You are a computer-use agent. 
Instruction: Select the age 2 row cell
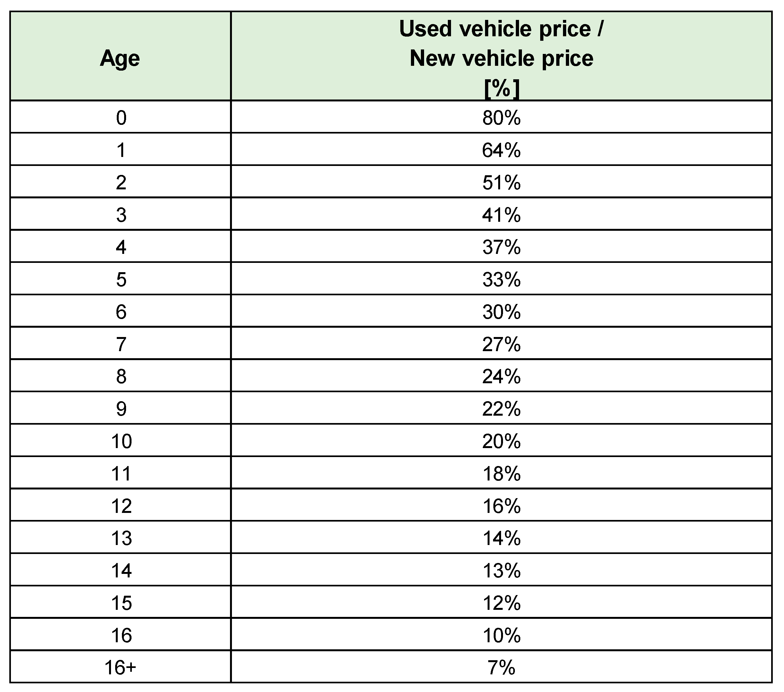click(x=121, y=182)
